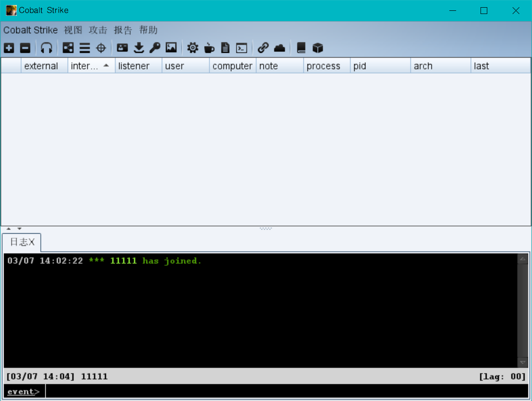532x401 pixels.
Task: Click the [lag: 00] status indicator
Action: pyautogui.click(x=502, y=377)
